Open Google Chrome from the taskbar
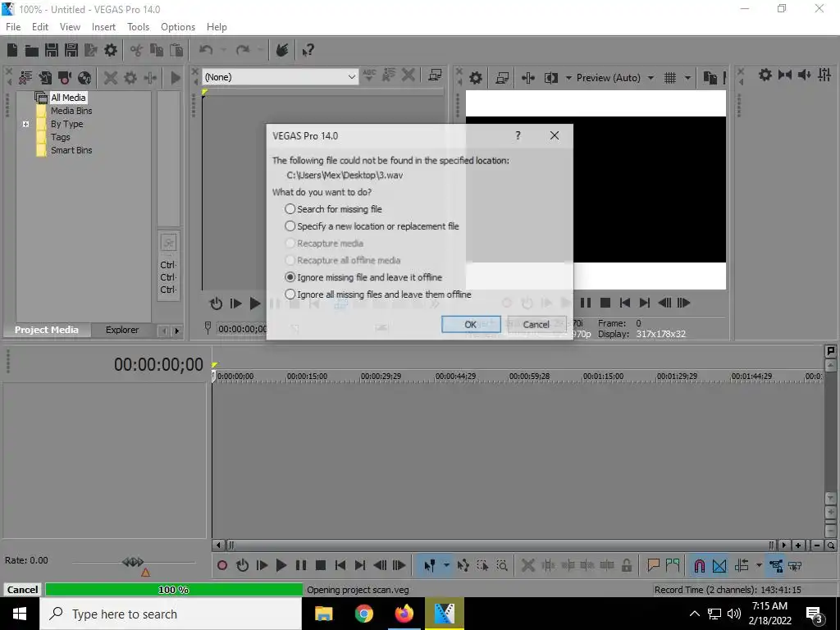Screen dimensions: 840x630 point(363,614)
